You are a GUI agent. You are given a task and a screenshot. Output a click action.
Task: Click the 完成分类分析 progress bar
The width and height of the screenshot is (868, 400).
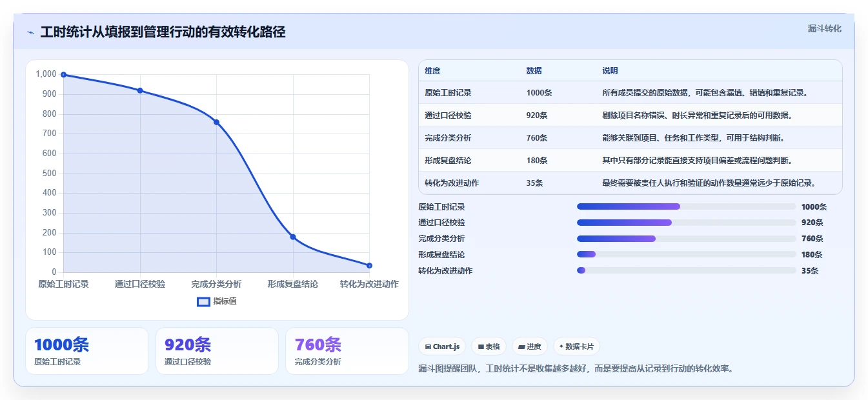pyautogui.click(x=686, y=239)
